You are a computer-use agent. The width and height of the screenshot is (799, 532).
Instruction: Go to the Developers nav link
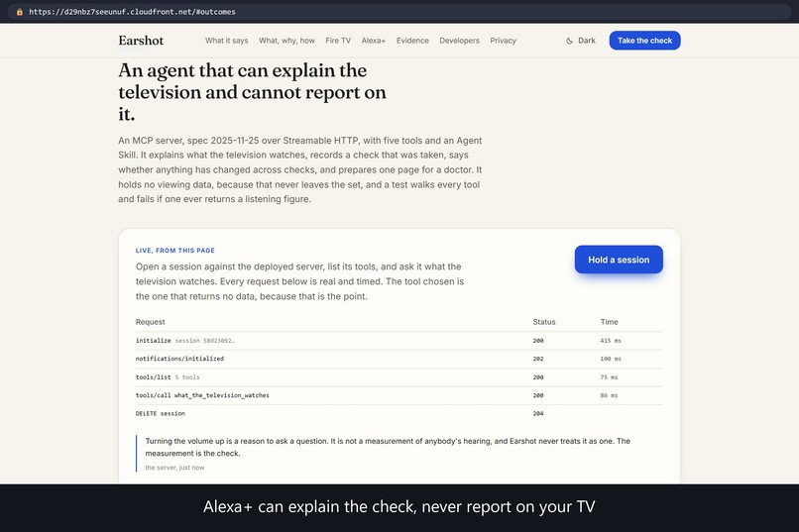point(460,41)
